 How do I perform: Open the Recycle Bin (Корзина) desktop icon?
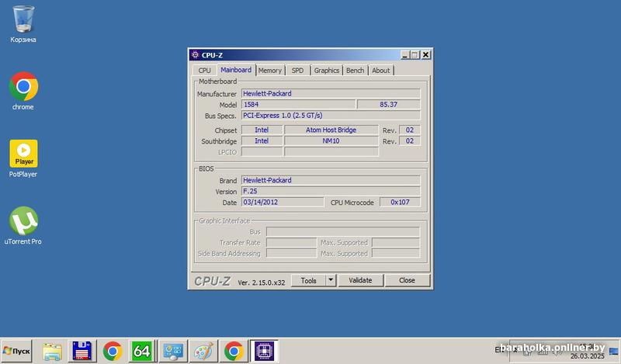(x=23, y=24)
